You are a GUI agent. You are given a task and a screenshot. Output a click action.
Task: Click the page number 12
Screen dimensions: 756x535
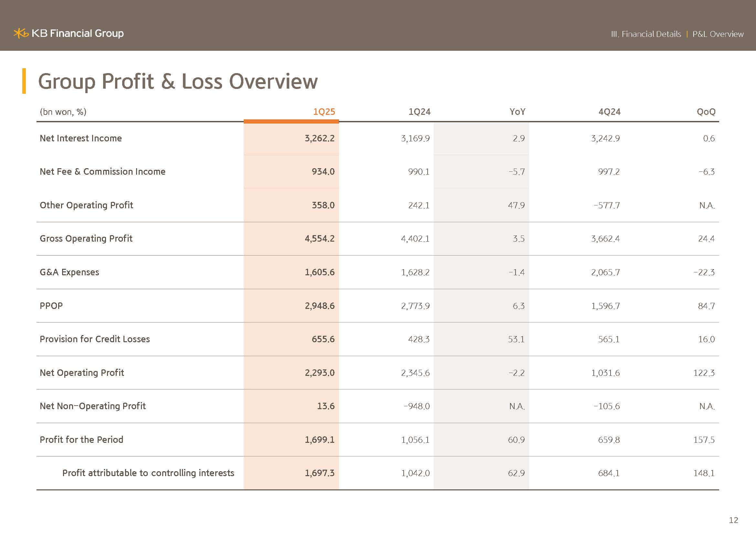tap(733, 520)
